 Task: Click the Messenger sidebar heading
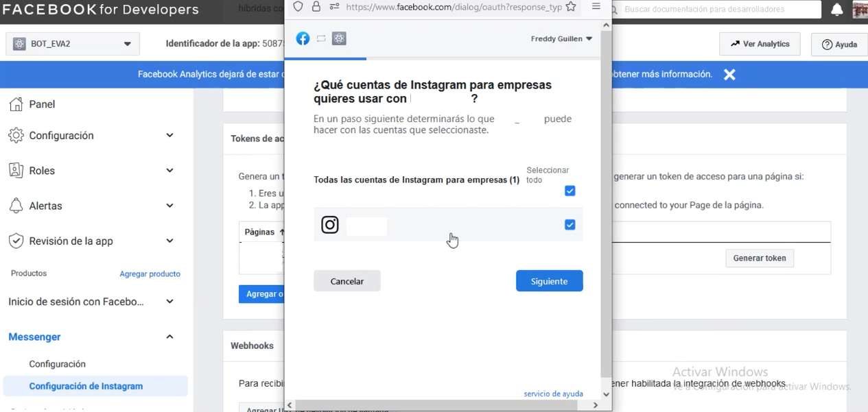[x=34, y=337]
